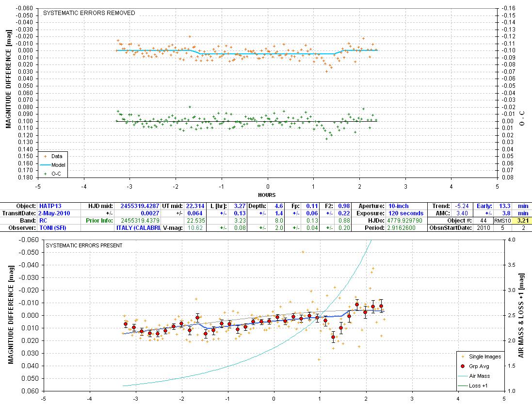Click the Object # value 44
Screen dimensions: 532x404
(x=484, y=221)
